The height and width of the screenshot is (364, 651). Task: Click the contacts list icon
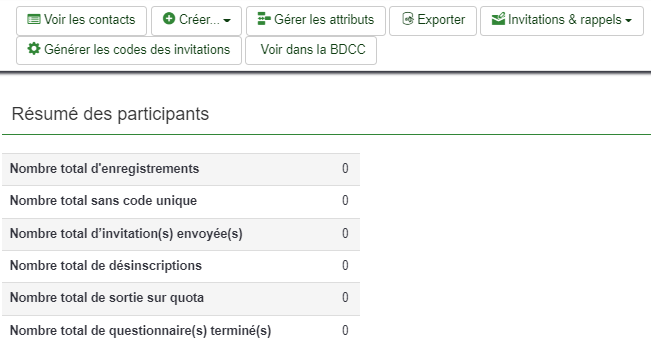[x=34, y=19]
